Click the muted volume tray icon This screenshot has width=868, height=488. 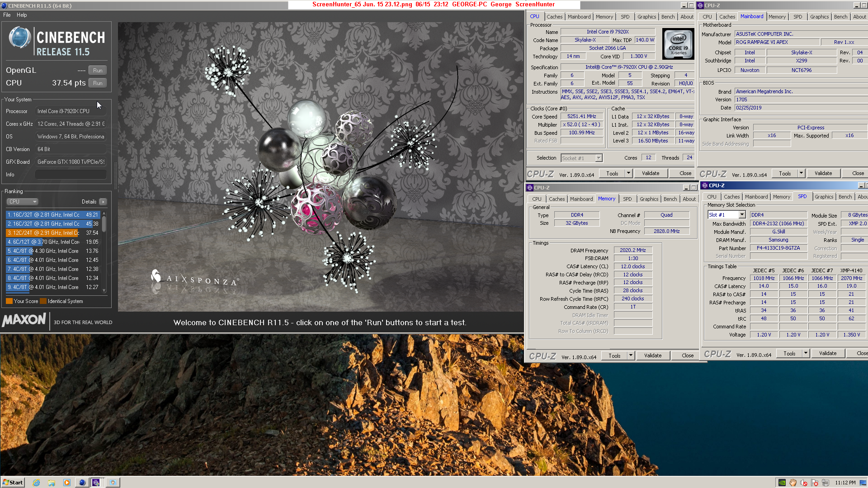pos(804,483)
